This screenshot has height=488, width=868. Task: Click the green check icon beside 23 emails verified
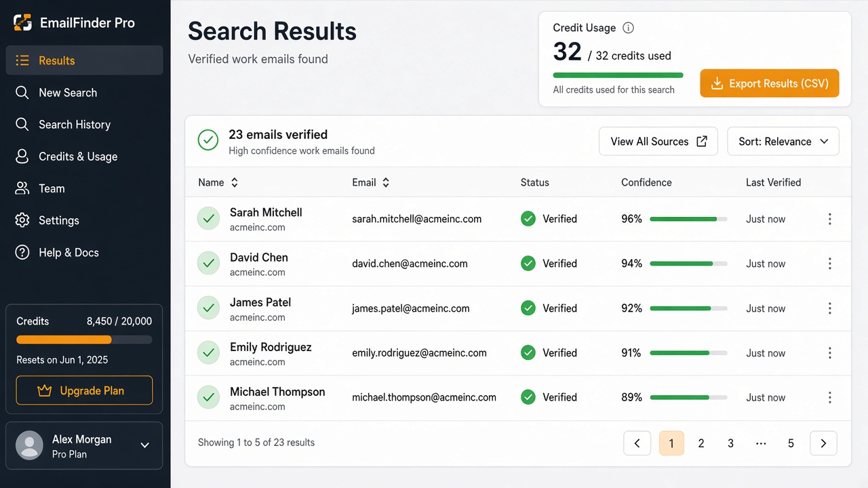pos(208,140)
